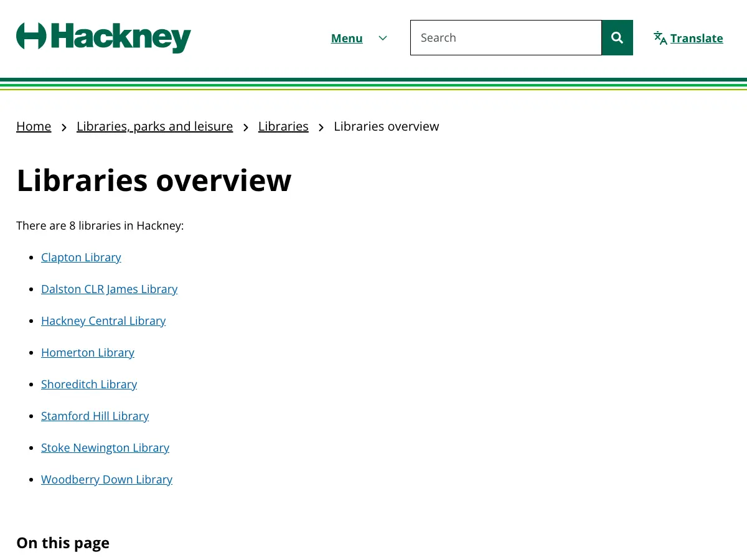747x560 pixels.
Task: Open the Libraries breadcrumb link
Action: pyautogui.click(x=283, y=126)
